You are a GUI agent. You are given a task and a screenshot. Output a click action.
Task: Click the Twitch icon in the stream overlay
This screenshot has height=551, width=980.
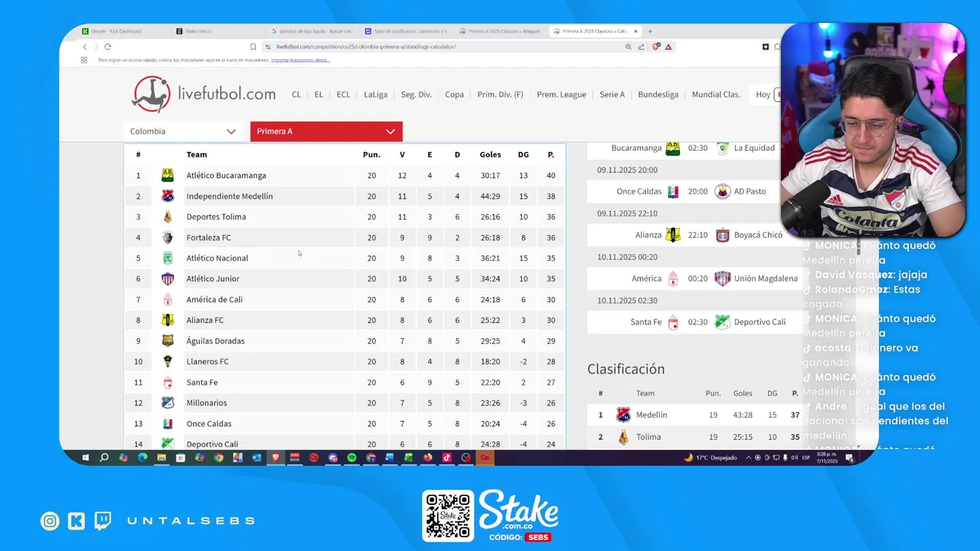pos(103,521)
